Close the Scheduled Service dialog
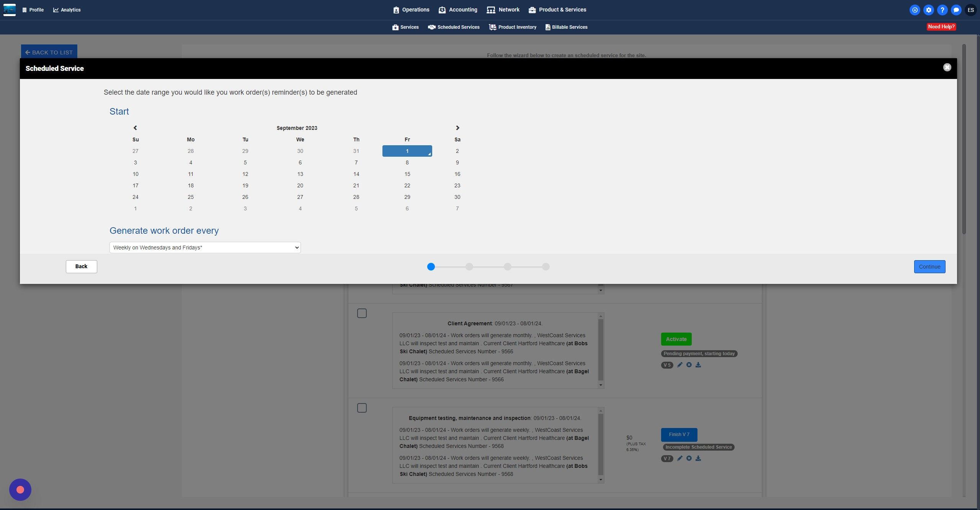This screenshot has width=980, height=510. pos(947,67)
